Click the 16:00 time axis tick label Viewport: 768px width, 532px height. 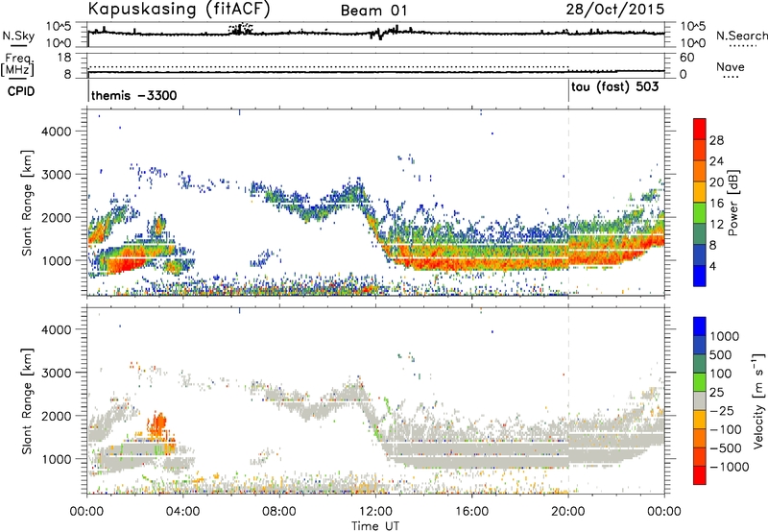tap(471, 512)
